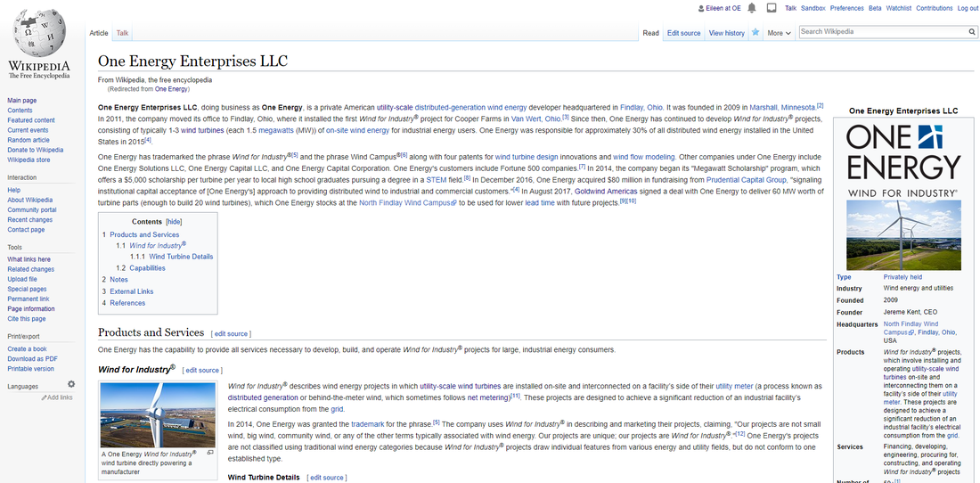The width and height of the screenshot is (980, 483).
Task: Jump to Wind Turbine Details in contents
Action: 181,256
